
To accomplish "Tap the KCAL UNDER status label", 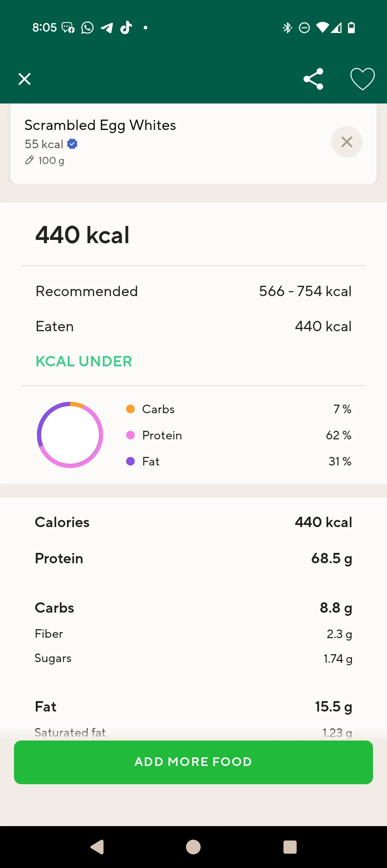I will coord(84,361).
